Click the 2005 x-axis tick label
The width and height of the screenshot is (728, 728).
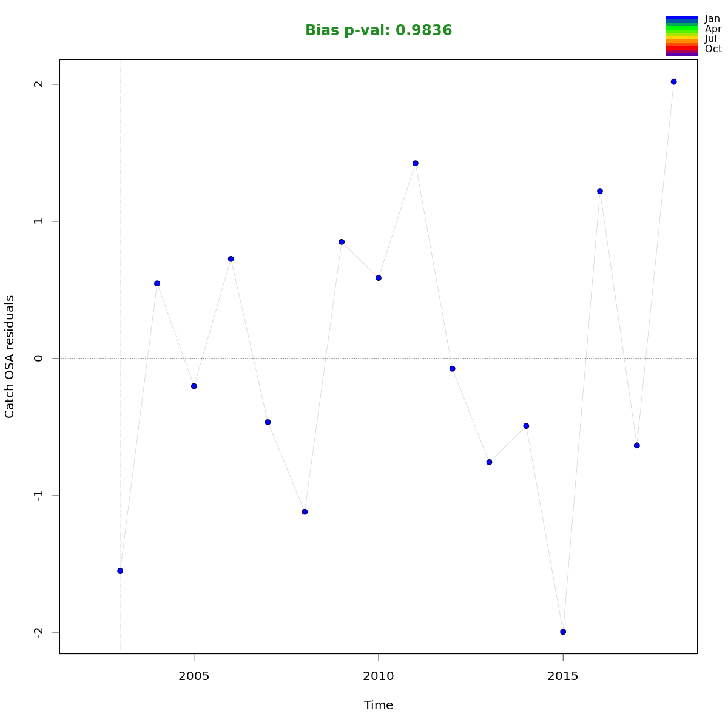coord(194,676)
